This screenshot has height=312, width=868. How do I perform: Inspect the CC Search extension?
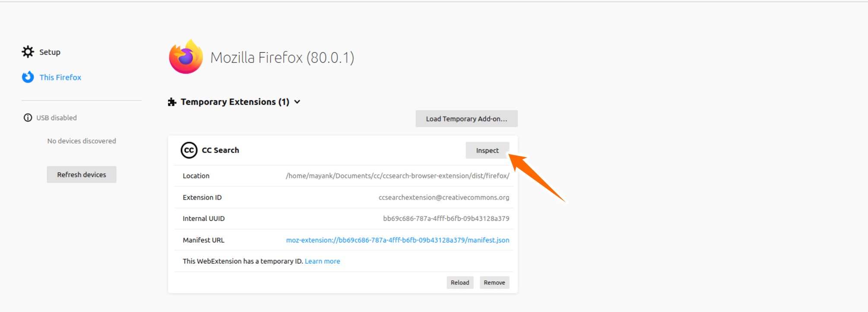487,150
